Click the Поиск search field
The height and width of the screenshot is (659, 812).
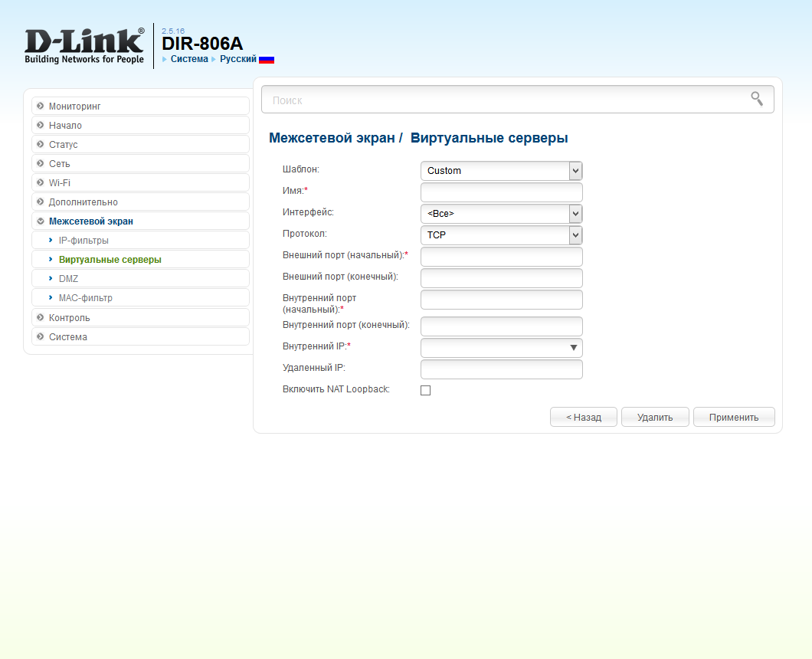pyautogui.click(x=518, y=100)
